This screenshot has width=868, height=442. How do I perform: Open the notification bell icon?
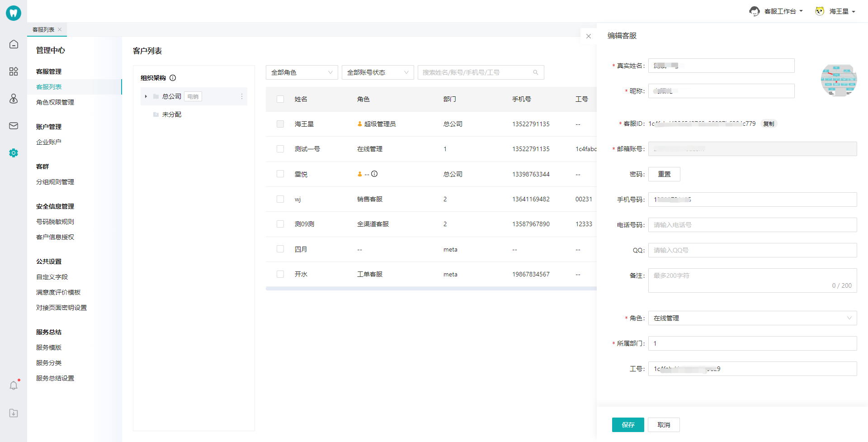click(14, 385)
